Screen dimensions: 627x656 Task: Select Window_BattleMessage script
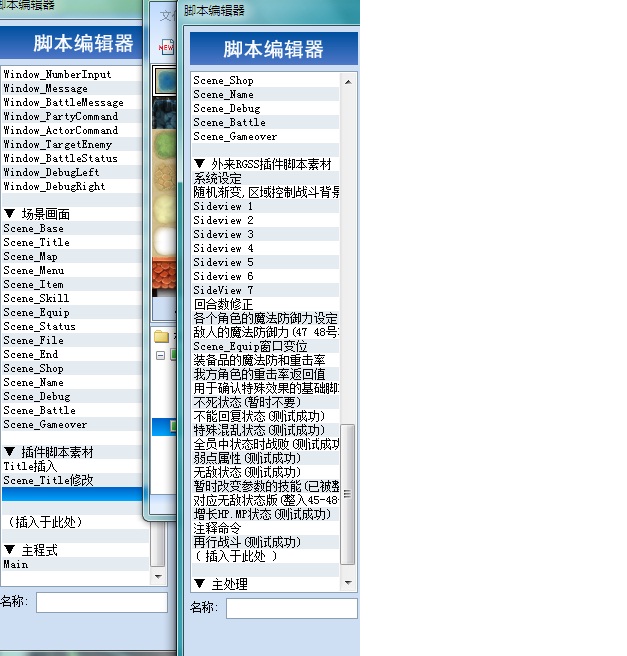click(72, 102)
